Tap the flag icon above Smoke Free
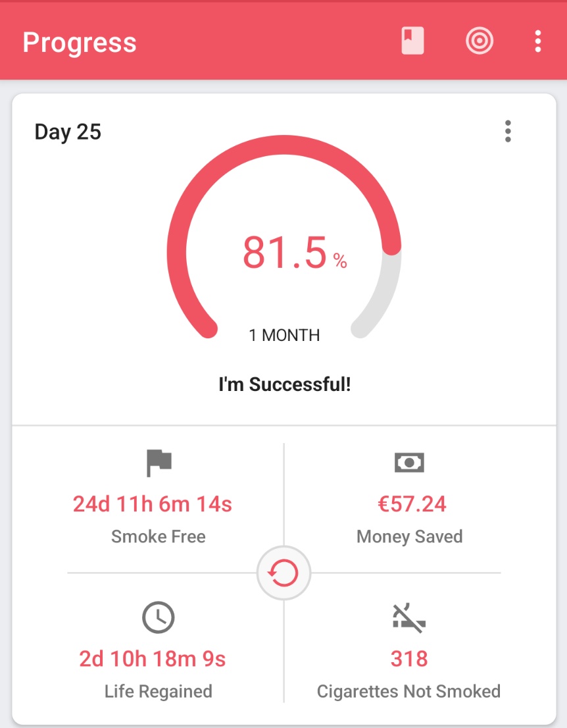 click(159, 463)
